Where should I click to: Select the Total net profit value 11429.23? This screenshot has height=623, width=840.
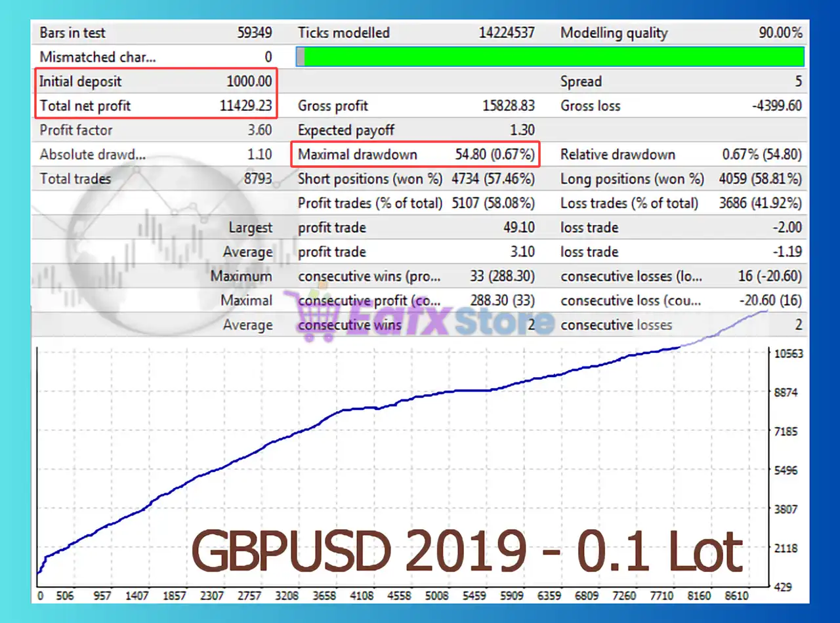point(245,106)
